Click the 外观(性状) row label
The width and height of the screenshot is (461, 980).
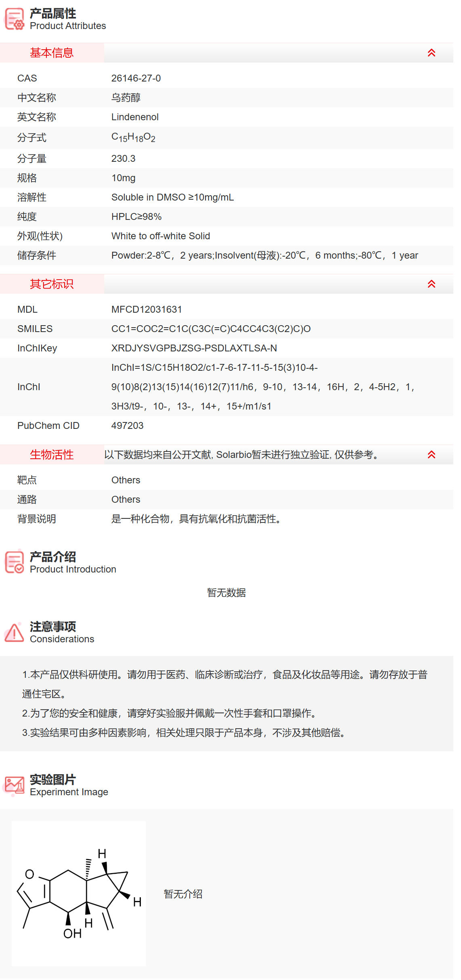(x=40, y=236)
